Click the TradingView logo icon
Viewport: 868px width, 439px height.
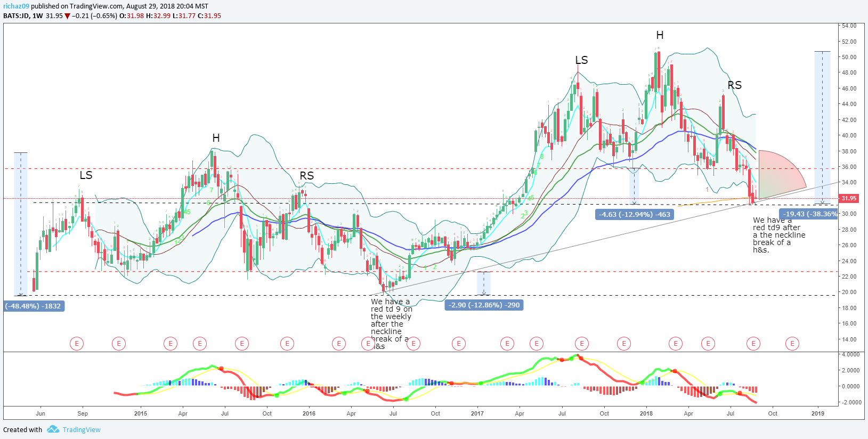pos(53,429)
